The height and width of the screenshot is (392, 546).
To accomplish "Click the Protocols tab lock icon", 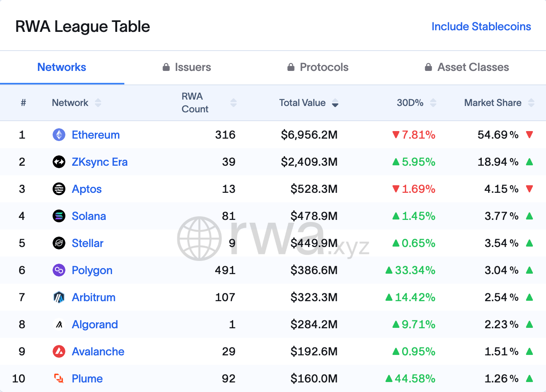I will click(x=291, y=67).
